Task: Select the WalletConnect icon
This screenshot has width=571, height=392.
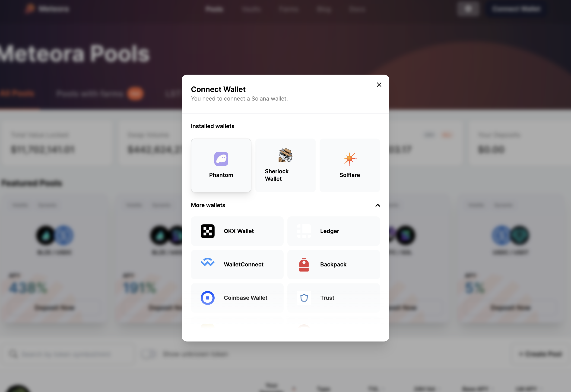Action: [x=207, y=264]
